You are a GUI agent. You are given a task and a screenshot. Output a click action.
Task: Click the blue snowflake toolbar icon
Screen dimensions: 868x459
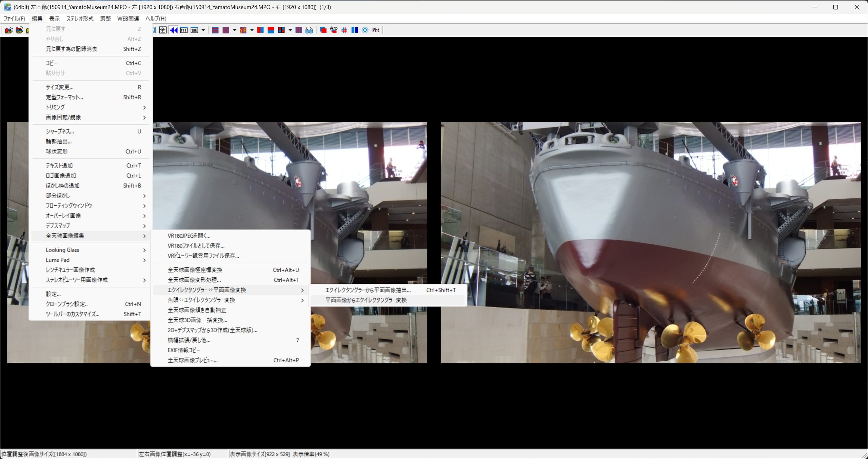pos(365,30)
